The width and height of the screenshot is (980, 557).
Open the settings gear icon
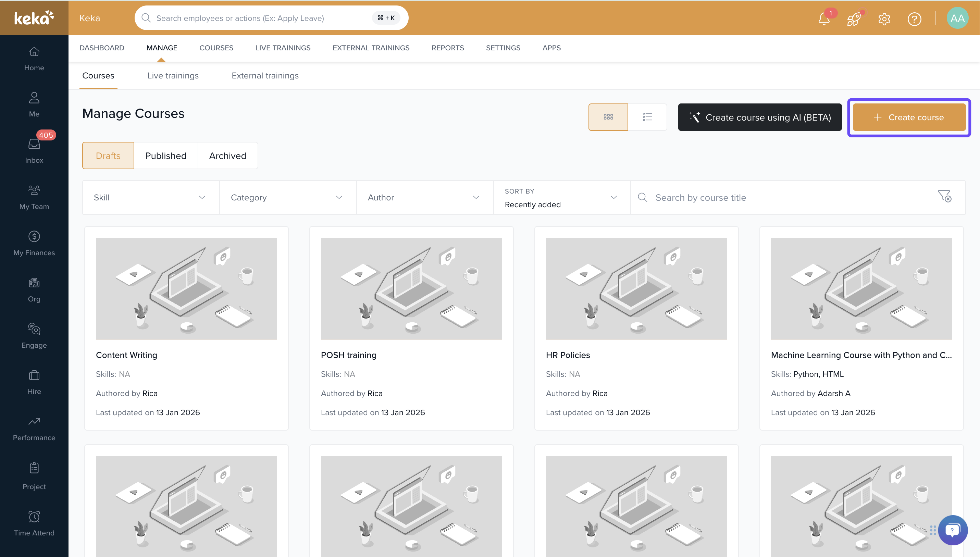click(x=884, y=18)
